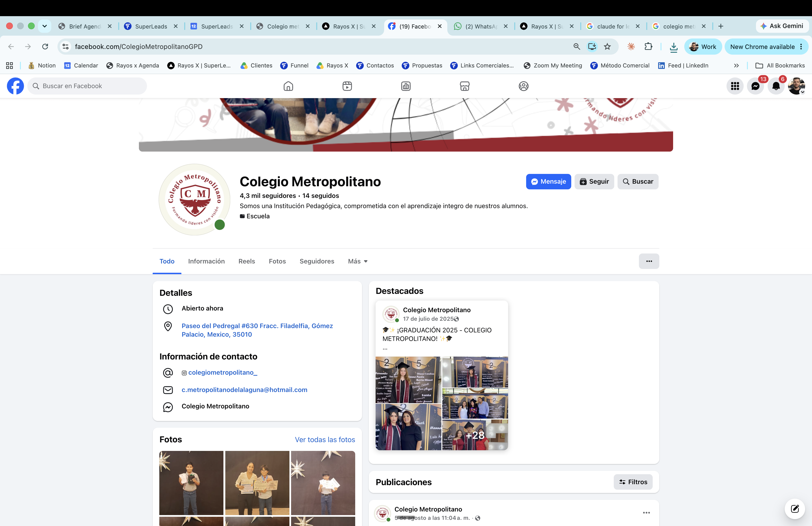Open Chrome zoom magnifier in address bar

coord(576,47)
